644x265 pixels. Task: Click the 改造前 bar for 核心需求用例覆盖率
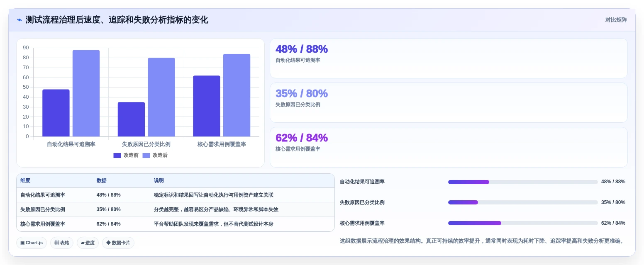coord(207,106)
